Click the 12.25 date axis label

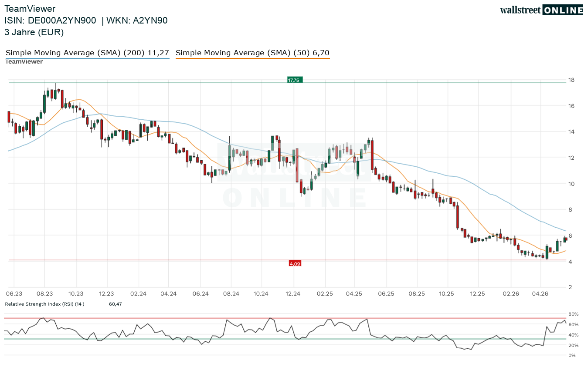(478, 294)
